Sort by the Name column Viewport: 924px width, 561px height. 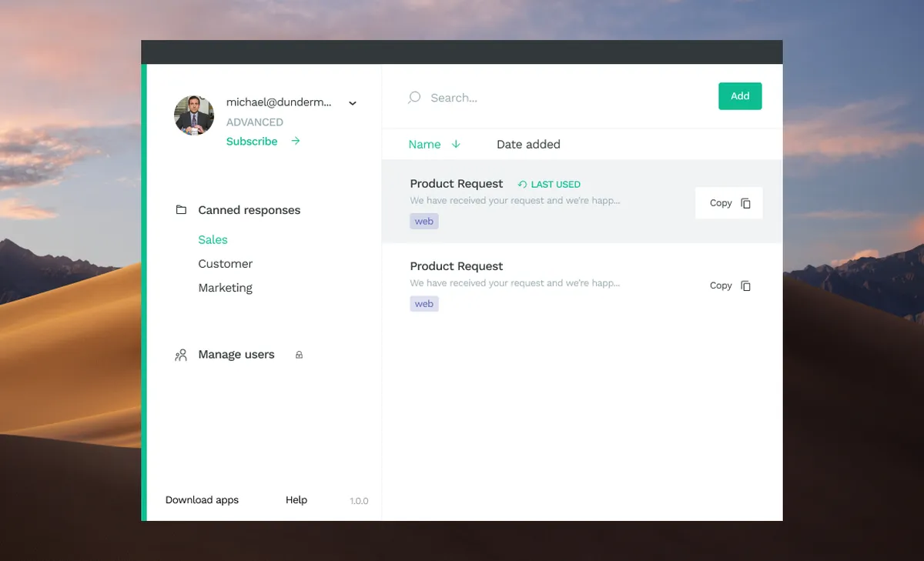tap(424, 145)
